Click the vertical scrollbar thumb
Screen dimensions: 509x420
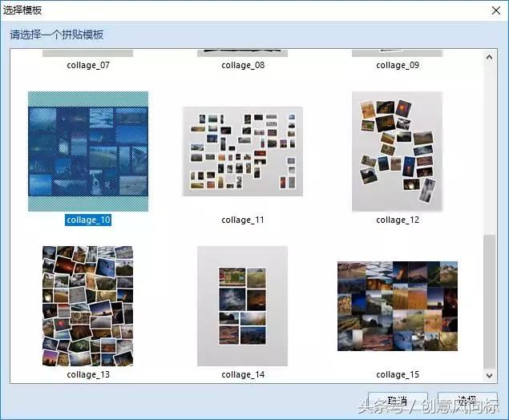pyautogui.click(x=490, y=301)
